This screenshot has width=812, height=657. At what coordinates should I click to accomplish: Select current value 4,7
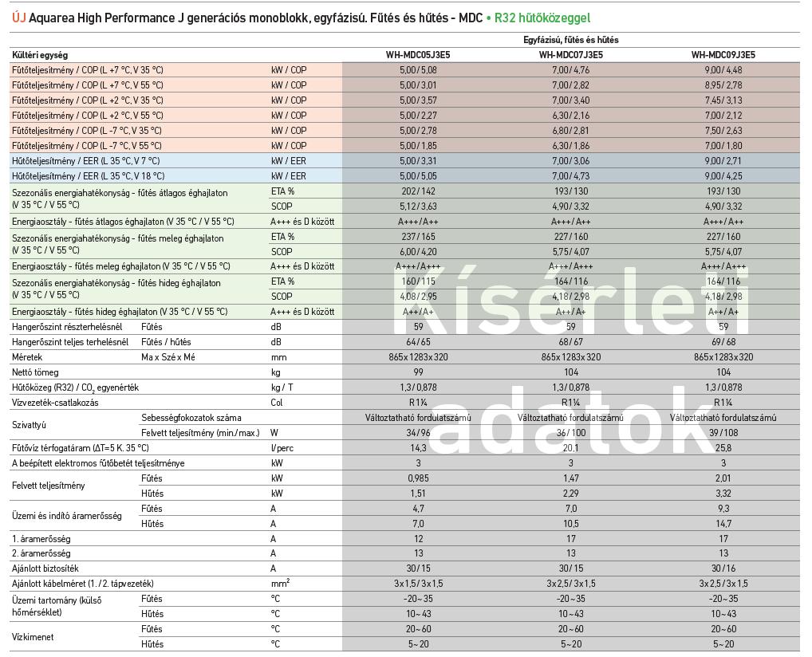pyautogui.click(x=418, y=509)
